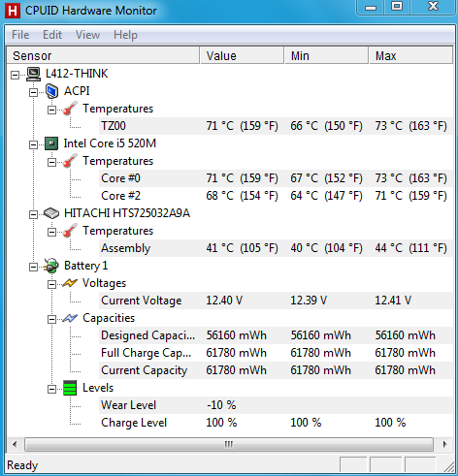This screenshot has height=476, width=458.
Task: Select the Assembly temperature row
Action: tap(276, 248)
